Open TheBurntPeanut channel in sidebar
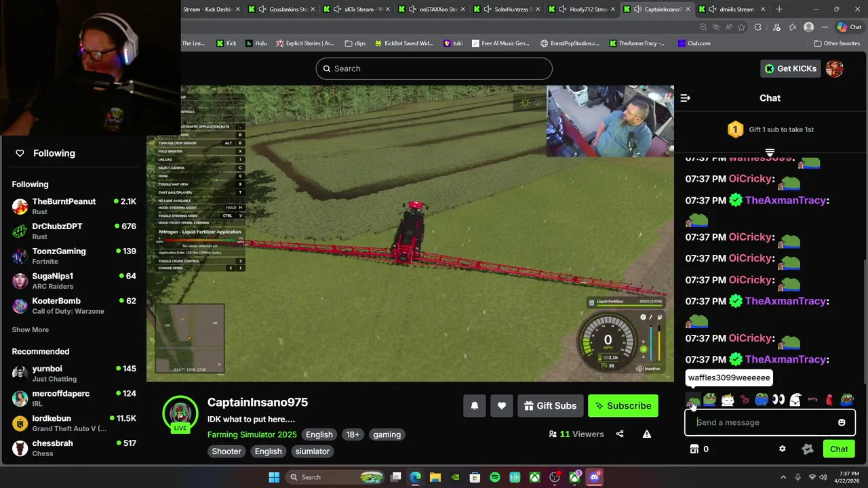The height and width of the screenshot is (488, 868). tap(74, 206)
